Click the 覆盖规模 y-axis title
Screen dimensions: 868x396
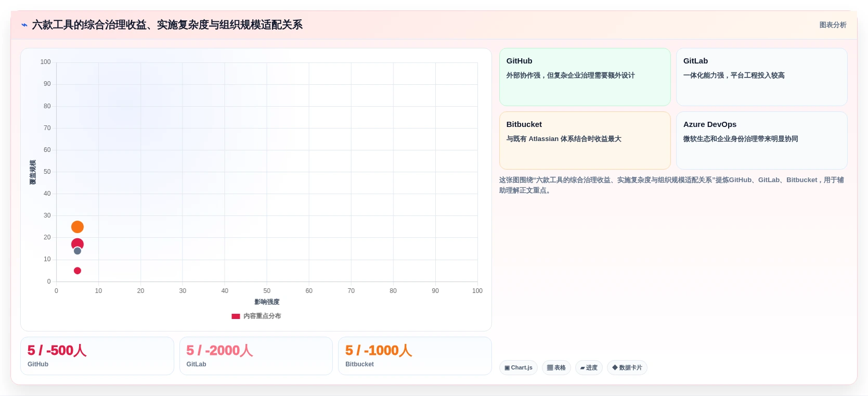(x=33, y=172)
